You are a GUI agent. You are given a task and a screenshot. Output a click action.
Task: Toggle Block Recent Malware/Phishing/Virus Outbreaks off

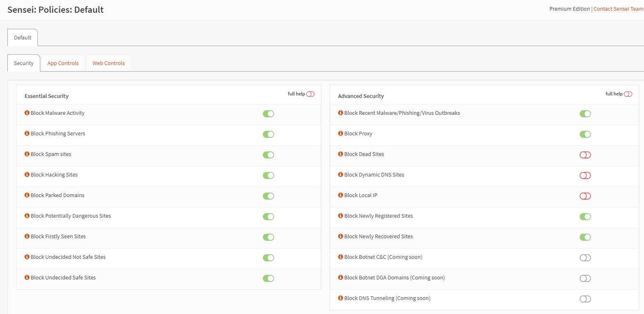[585, 114]
